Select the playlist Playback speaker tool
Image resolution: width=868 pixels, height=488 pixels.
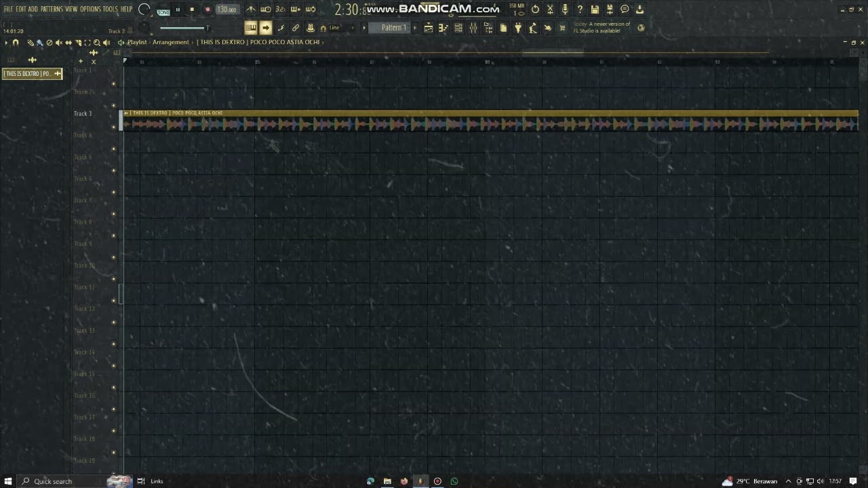(x=106, y=43)
